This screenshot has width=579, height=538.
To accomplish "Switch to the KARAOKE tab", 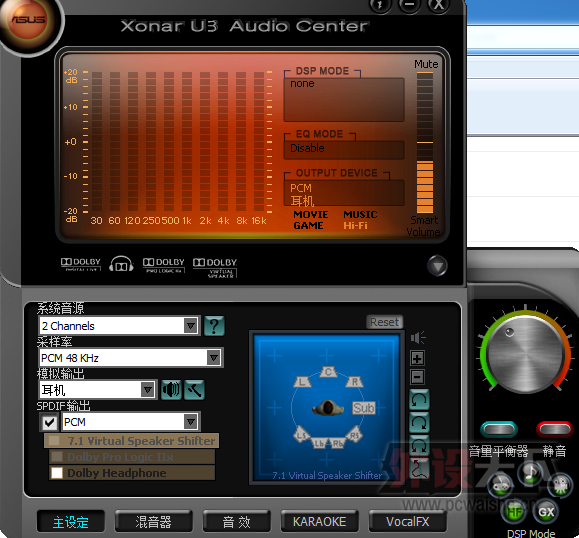I will pyautogui.click(x=319, y=522).
